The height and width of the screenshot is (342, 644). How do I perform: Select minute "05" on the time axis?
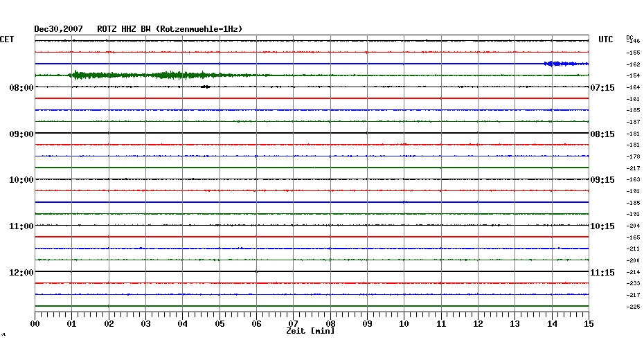(x=220, y=324)
